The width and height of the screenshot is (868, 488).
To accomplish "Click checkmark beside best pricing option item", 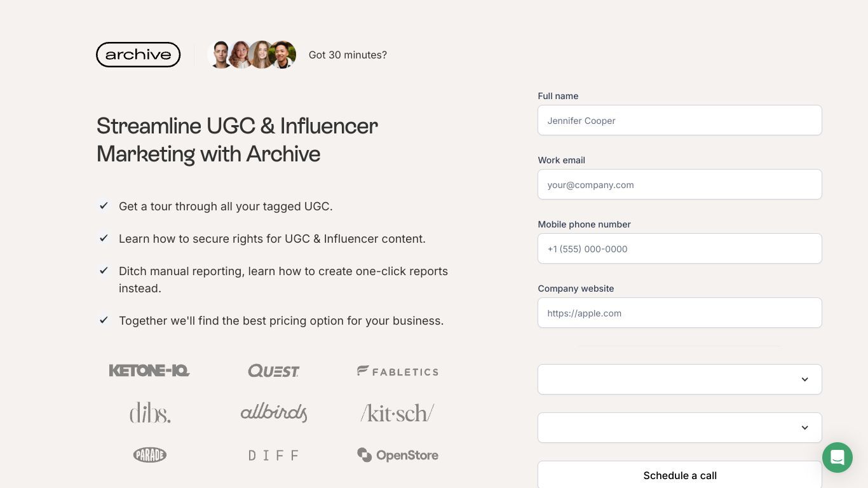I will 104,320.
